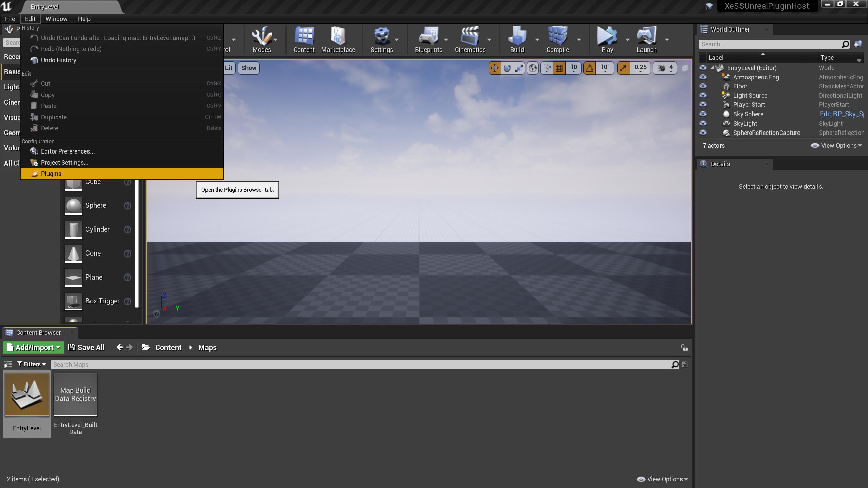The width and height of the screenshot is (868, 488).
Task: Click the Launch toolbar icon
Action: tap(646, 40)
